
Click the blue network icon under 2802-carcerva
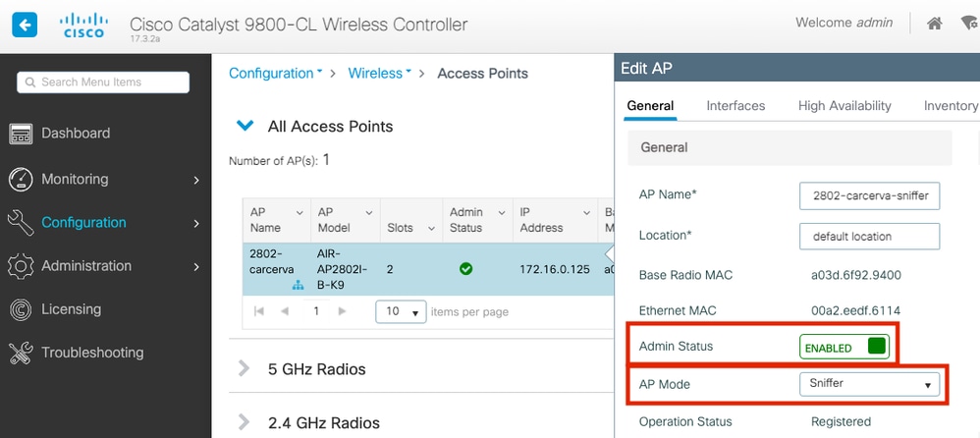coord(298,286)
